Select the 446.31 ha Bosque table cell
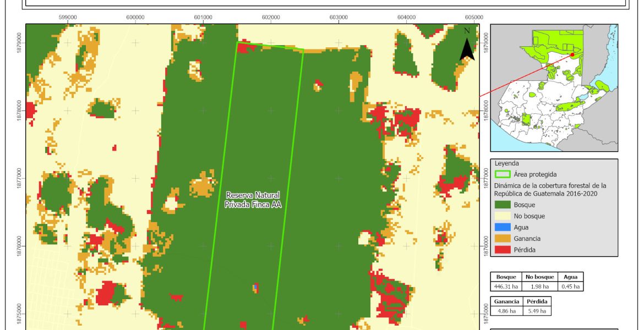 click(x=506, y=287)
